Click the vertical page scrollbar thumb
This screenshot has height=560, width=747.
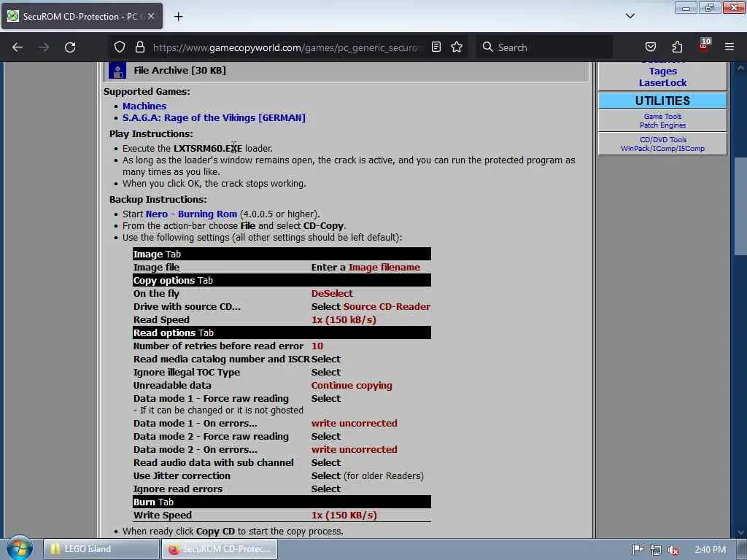pos(740,206)
